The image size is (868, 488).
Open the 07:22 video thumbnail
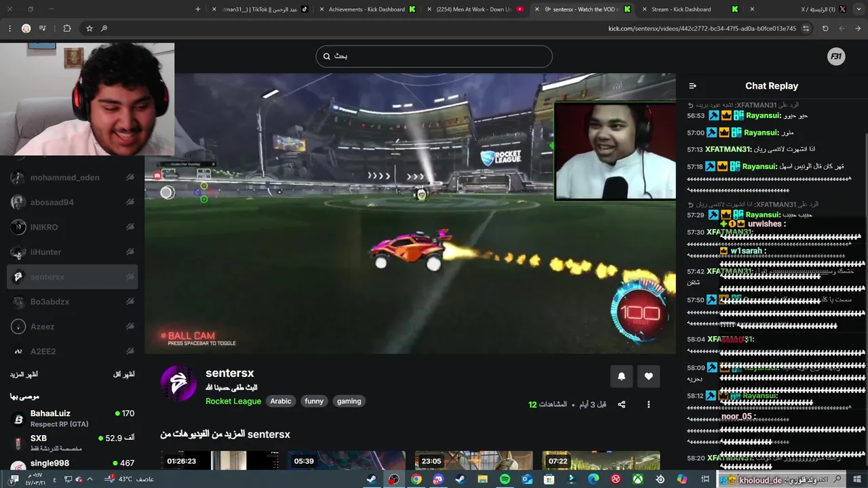(x=600, y=461)
